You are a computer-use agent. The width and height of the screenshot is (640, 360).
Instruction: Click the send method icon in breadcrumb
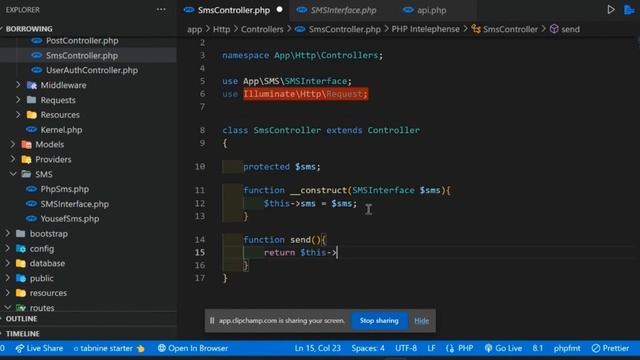coord(554,29)
